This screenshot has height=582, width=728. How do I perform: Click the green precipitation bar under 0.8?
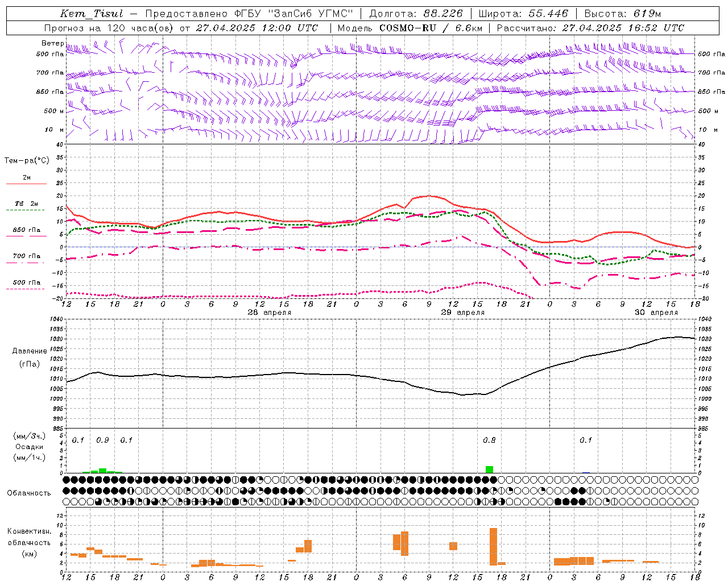(489, 469)
